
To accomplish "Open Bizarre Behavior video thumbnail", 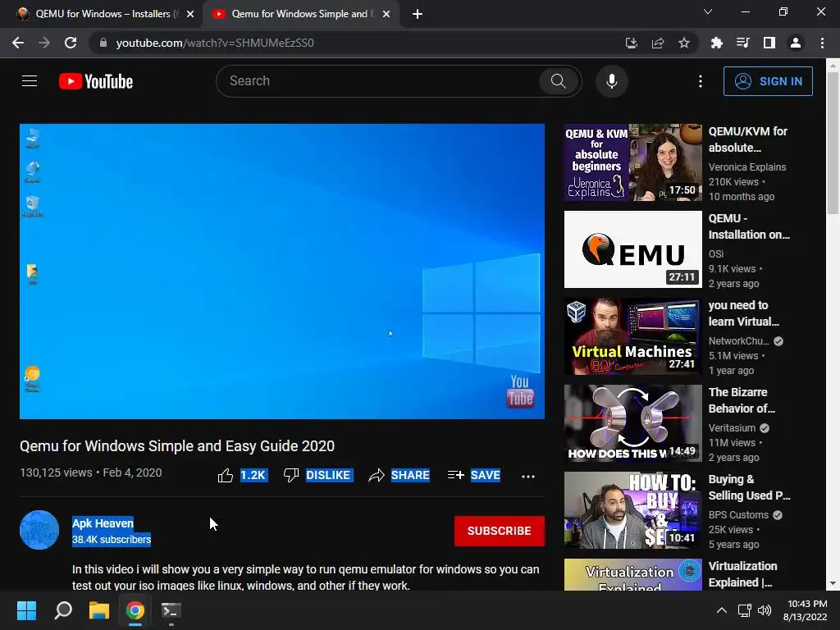I will pyautogui.click(x=632, y=423).
